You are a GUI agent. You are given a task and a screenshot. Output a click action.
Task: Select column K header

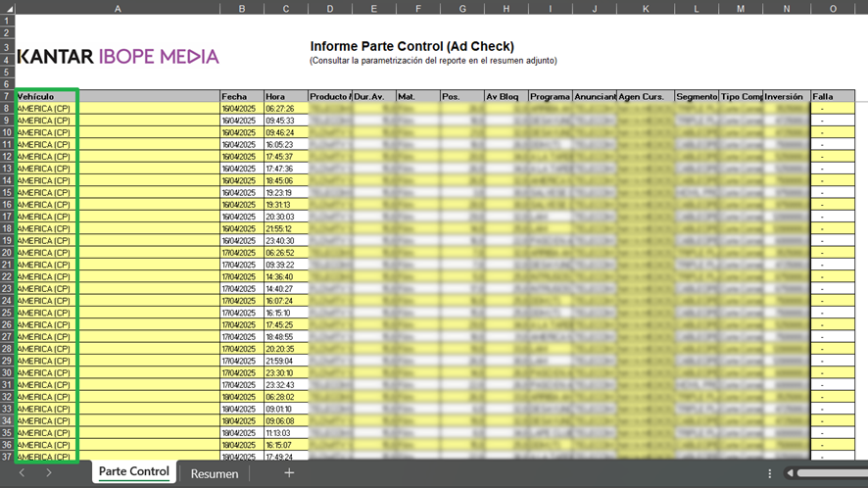646,8
